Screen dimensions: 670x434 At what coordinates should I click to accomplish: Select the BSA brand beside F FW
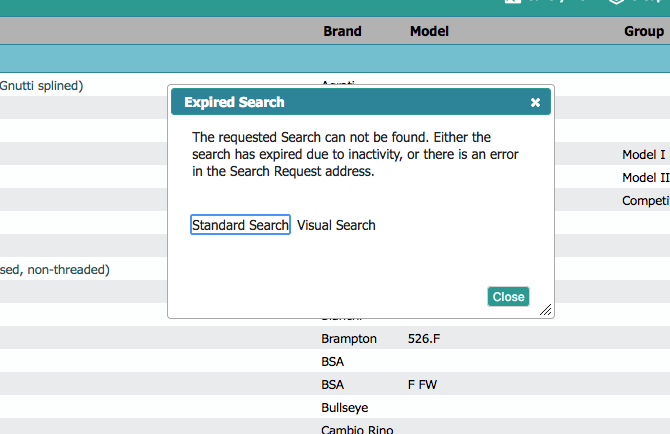(x=333, y=385)
